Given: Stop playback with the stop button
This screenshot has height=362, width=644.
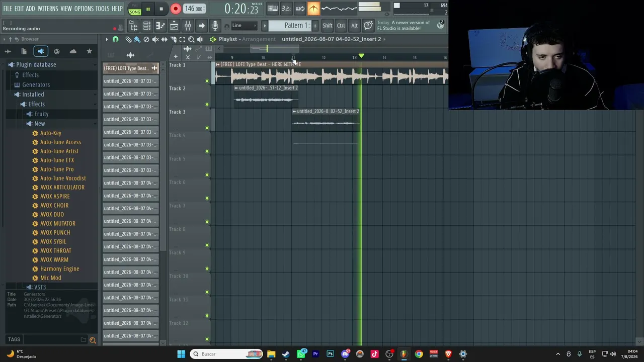Looking at the screenshot, I should click(x=161, y=9).
